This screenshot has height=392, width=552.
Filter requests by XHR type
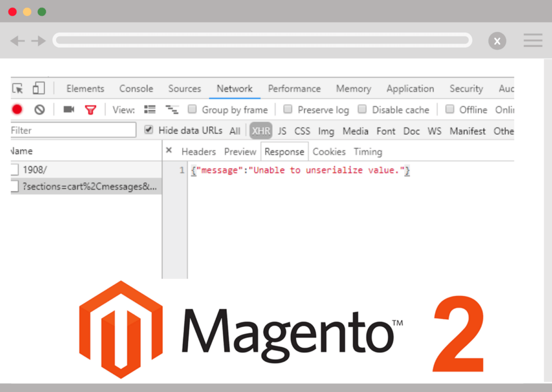(x=260, y=130)
